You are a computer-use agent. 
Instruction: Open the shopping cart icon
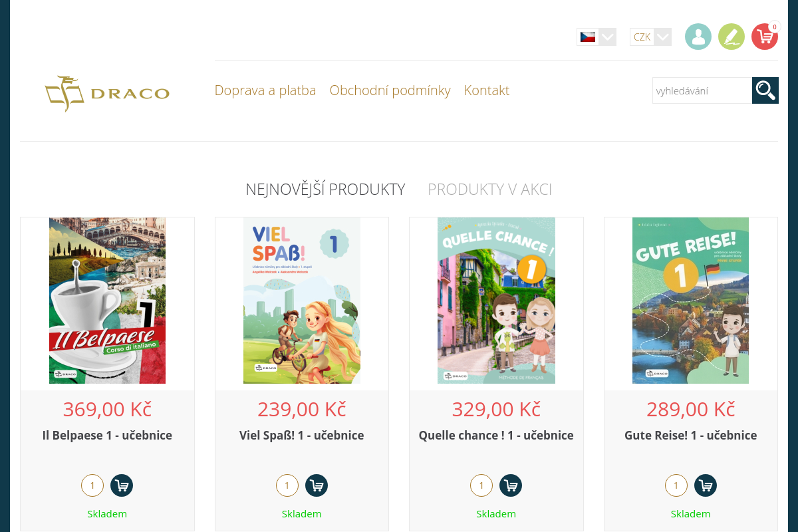764,37
